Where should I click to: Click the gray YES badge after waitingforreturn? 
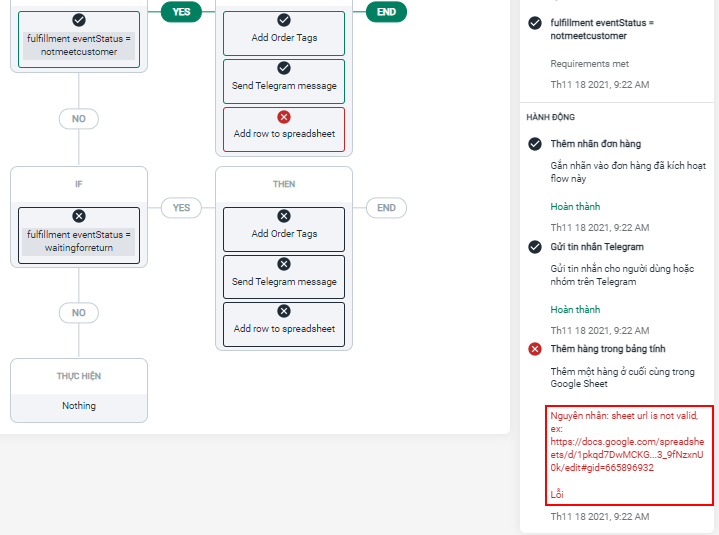[181, 208]
